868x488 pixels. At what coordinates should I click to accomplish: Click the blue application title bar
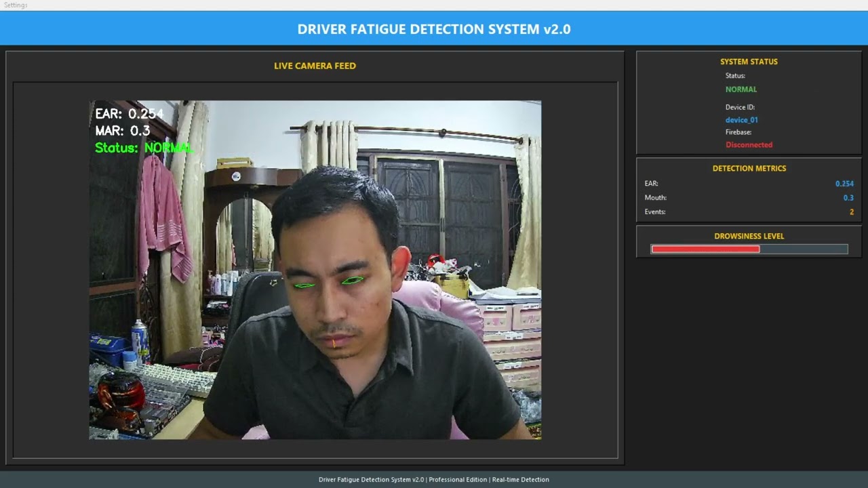(x=434, y=28)
